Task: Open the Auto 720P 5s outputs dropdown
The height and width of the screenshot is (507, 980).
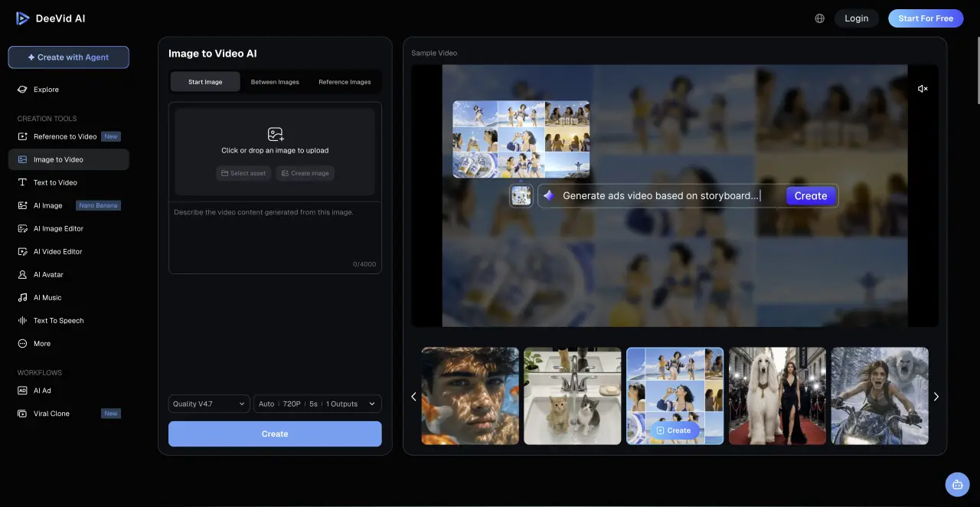Action: pos(318,404)
